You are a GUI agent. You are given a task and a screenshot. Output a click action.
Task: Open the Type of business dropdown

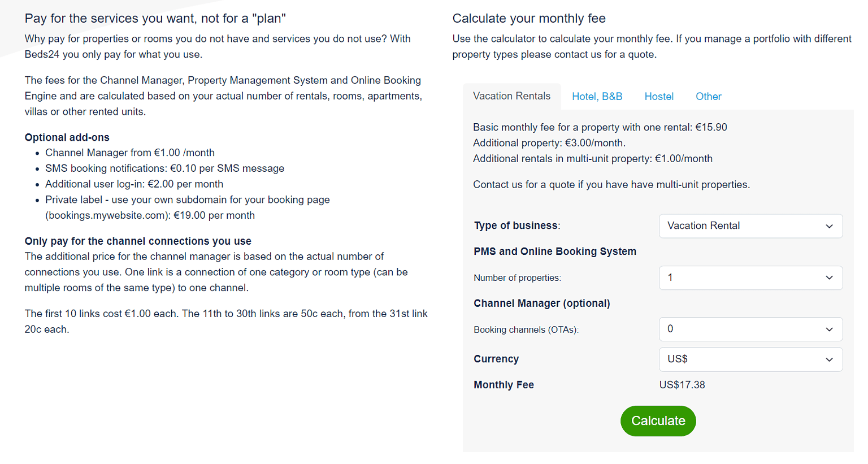pyautogui.click(x=750, y=226)
